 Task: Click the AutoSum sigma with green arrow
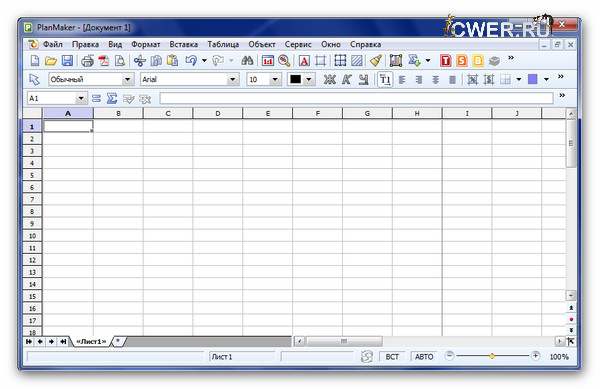click(x=414, y=60)
